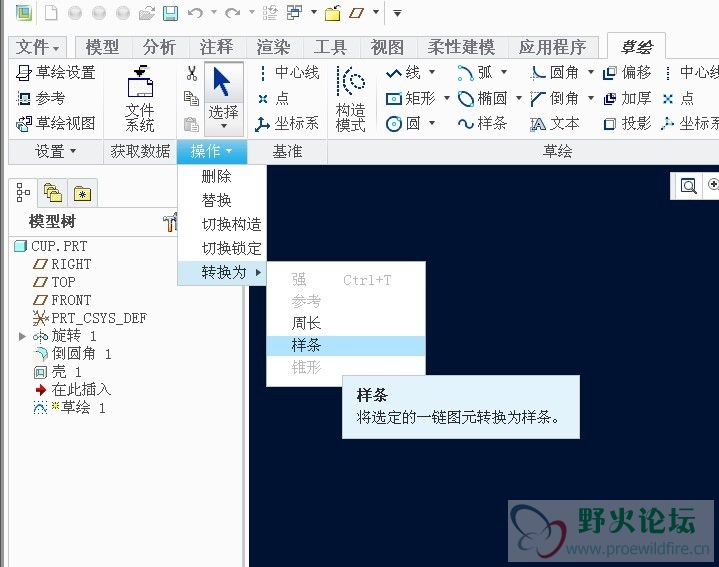Click the New file icon in quick access toolbar

(51, 13)
